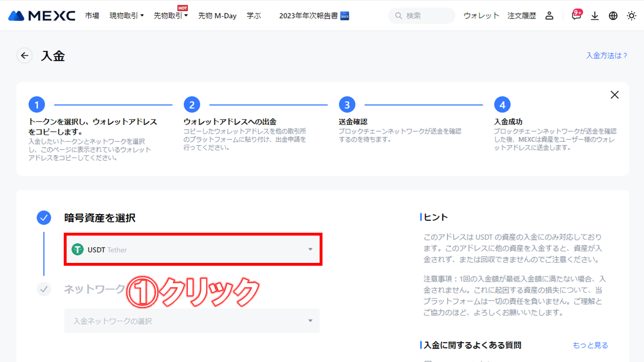Click the もっと見る link
The height and width of the screenshot is (362, 644).
tap(590, 345)
